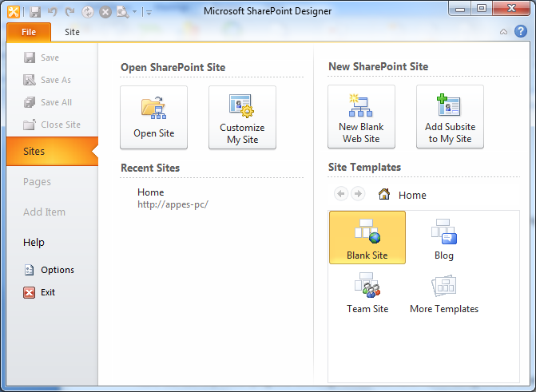Click the Home icon in Site Templates

tap(384, 194)
